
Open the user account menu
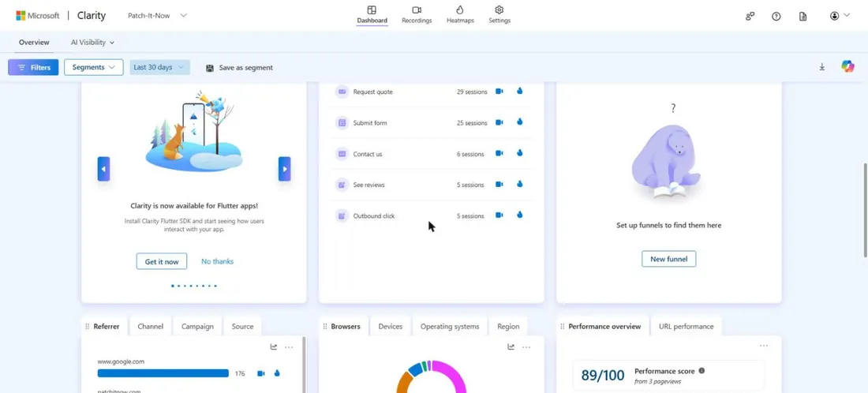pyautogui.click(x=840, y=16)
